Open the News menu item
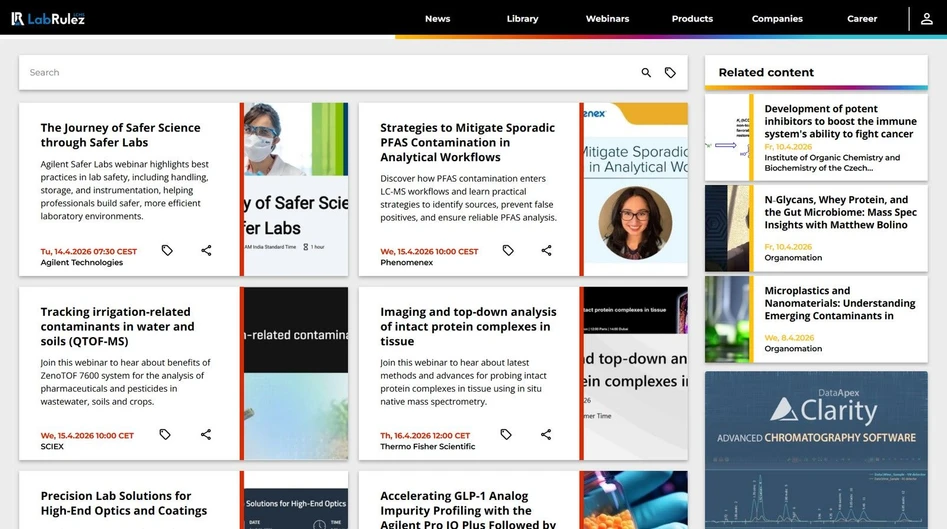 point(437,19)
